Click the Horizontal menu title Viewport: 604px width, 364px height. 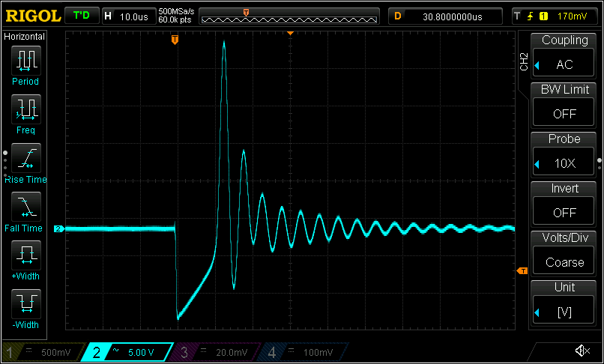[24, 37]
